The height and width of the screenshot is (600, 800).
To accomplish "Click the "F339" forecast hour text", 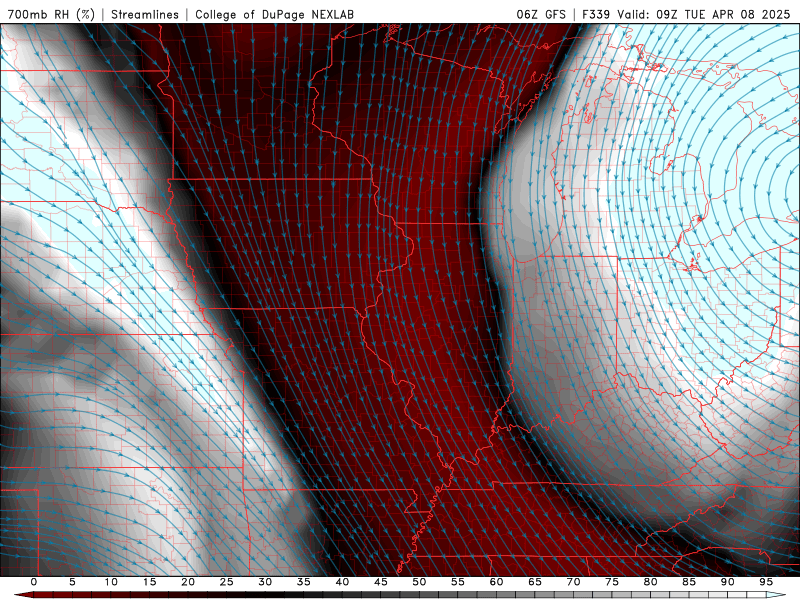I will (596, 14).
